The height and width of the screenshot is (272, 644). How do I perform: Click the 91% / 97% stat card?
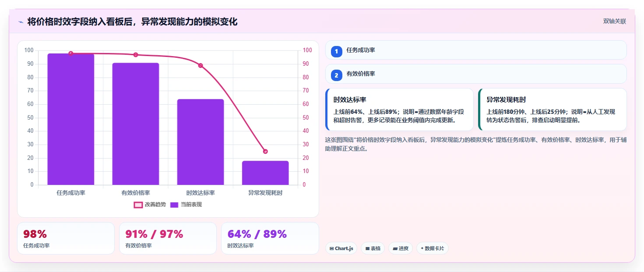[x=168, y=238]
